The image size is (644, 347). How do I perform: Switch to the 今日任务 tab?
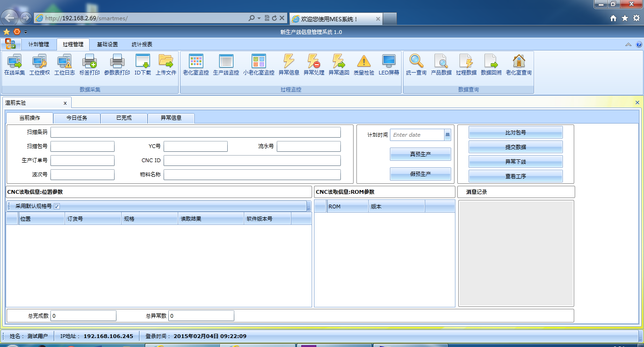(76, 118)
